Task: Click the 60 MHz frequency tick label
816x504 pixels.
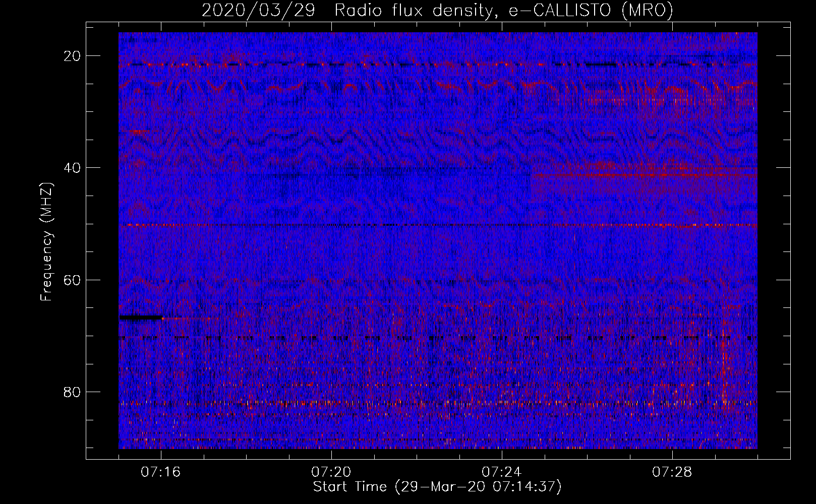Action: [x=73, y=280]
